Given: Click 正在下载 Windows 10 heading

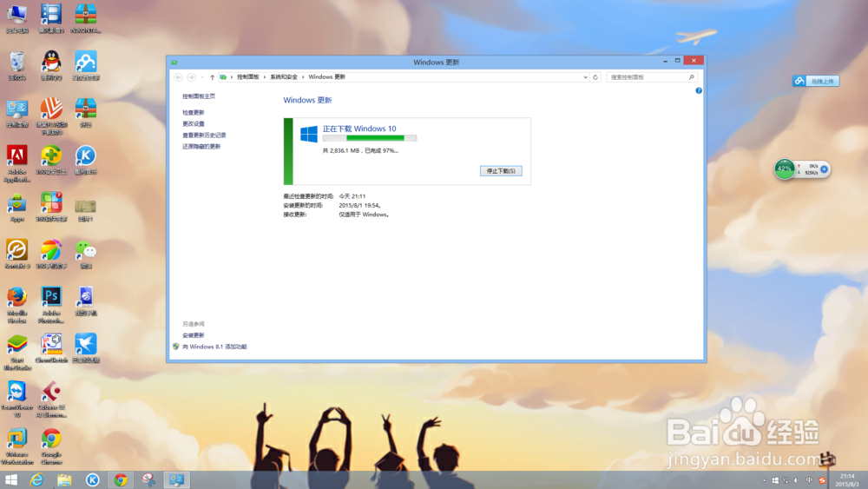Looking at the screenshot, I should click(359, 129).
